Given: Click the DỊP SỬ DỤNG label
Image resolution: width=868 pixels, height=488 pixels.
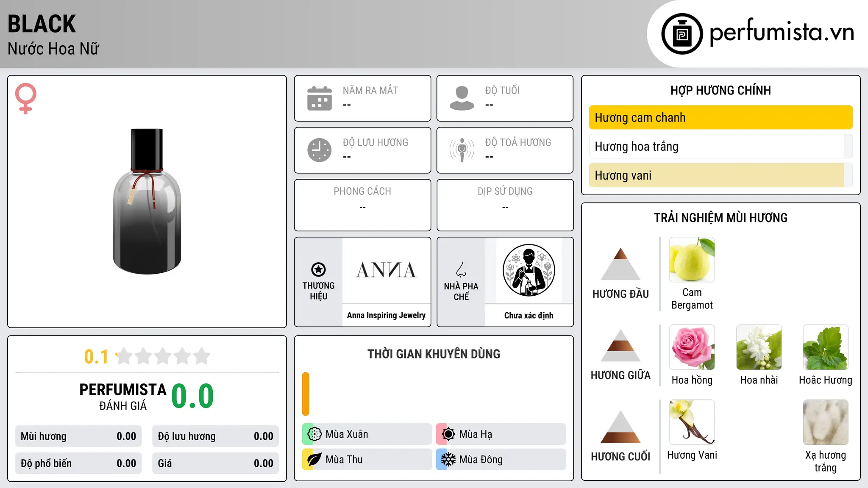Looking at the screenshot, I should [x=505, y=191].
